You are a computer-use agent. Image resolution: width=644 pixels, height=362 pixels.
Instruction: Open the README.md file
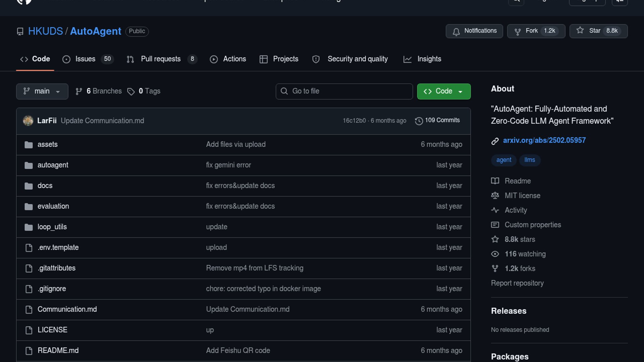coord(58,351)
